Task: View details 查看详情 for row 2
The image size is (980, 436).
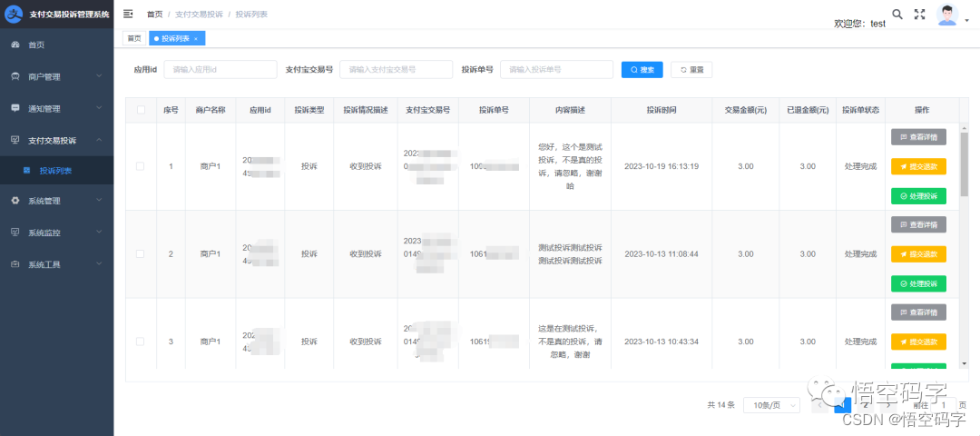Action: tap(918, 224)
